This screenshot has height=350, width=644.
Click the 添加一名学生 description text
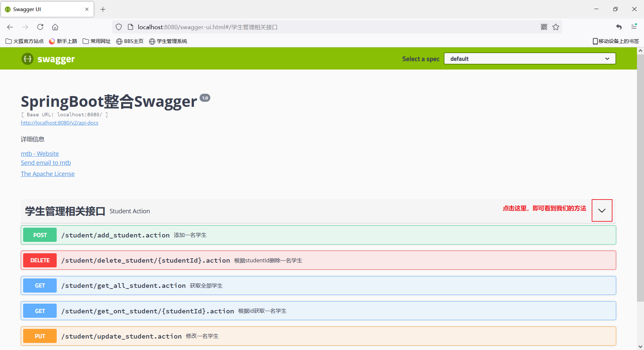[190, 235]
